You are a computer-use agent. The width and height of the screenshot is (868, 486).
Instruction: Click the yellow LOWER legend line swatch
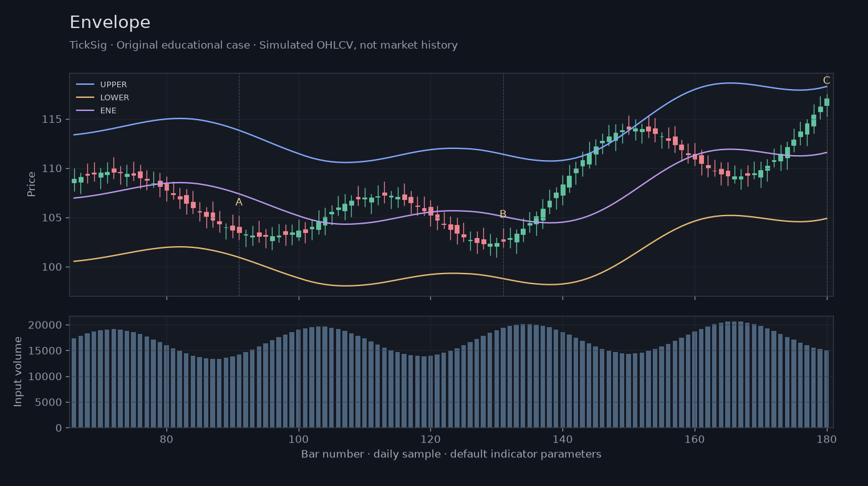[85, 98]
